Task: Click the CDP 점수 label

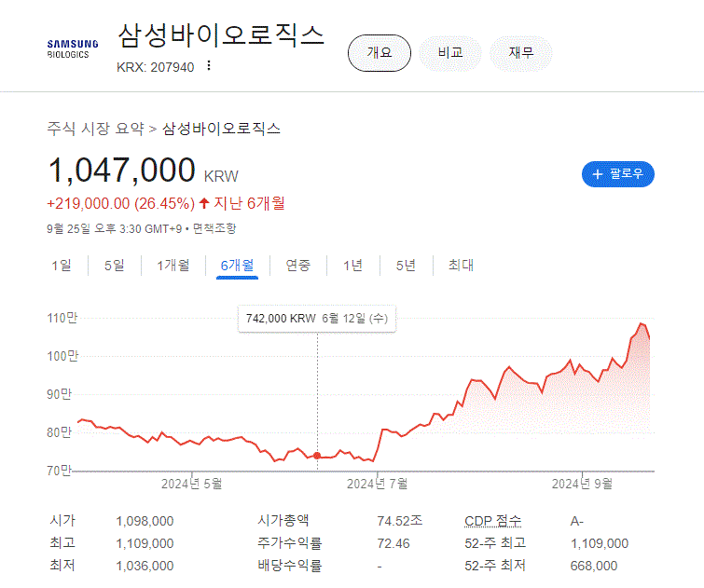Action: (492, 521)
